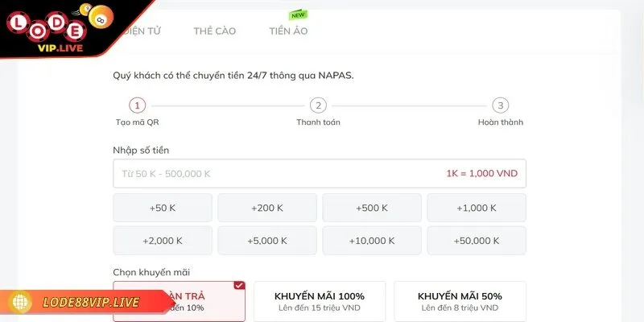Add +50 K to the amount
Image resolution: width=644 pixels, height=322 pixels.
[163, 208]
